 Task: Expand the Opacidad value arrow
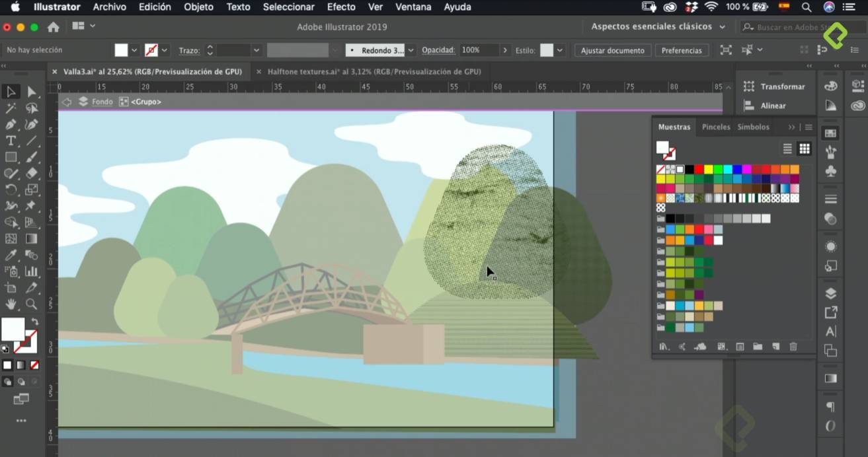[x=505, y=50]
